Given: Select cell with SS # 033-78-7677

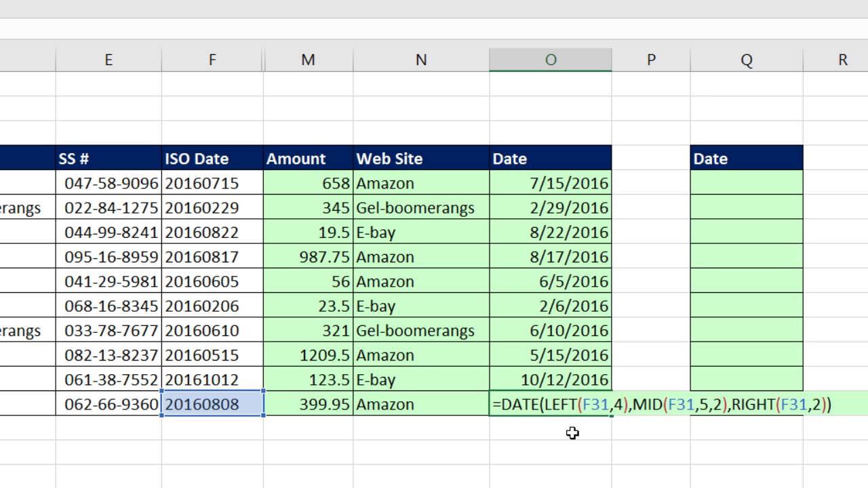Looking at the screenshot, I should tap(108, 330).
